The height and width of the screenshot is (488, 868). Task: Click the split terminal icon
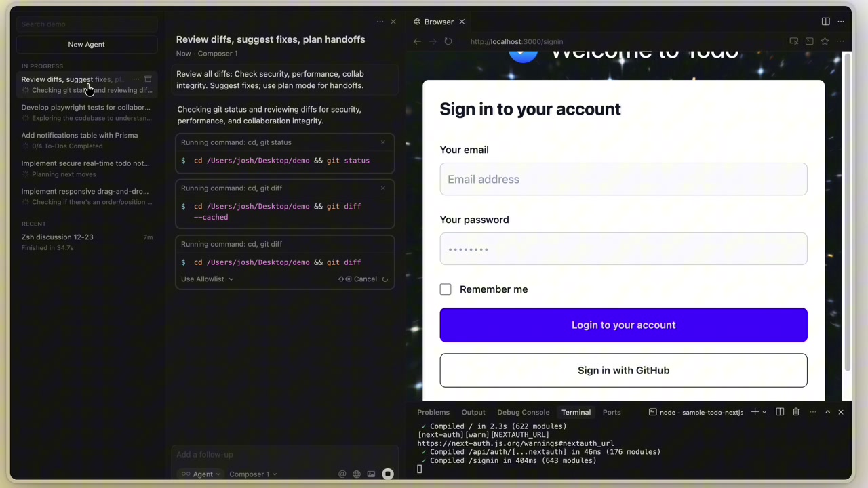click(x=780, y=411)
